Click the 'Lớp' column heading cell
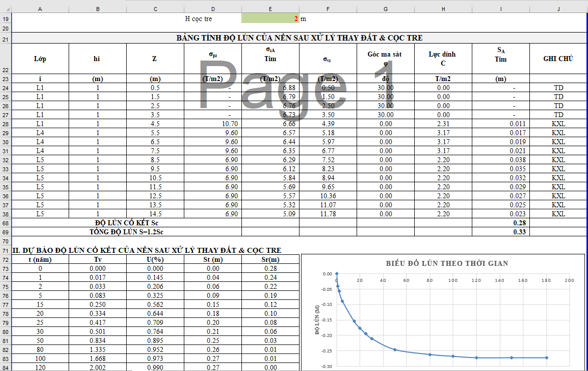This screenshot has height=371, width=588. pyautogui.click(x=40, y=59)
